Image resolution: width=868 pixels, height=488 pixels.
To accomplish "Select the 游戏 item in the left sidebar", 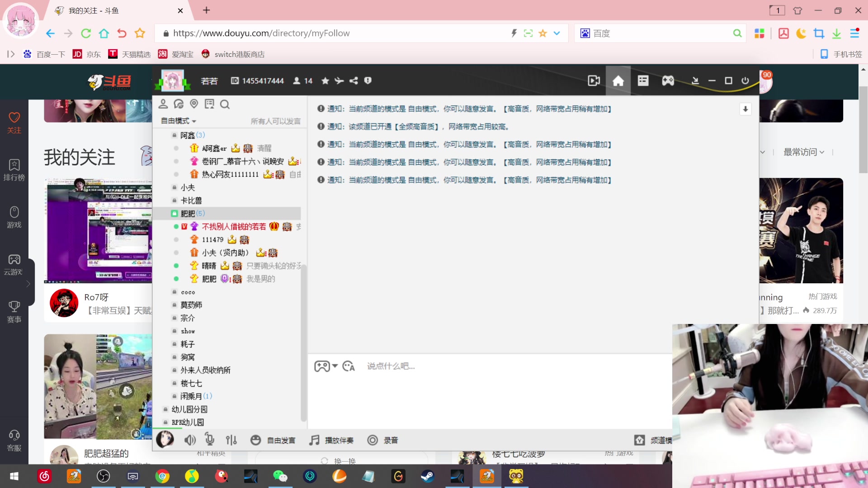I will pyautogui.click(x=14, y=218).
